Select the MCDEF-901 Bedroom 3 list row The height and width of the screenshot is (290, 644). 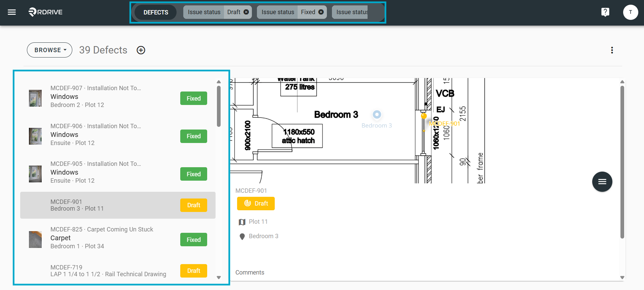tap(118, 205)
